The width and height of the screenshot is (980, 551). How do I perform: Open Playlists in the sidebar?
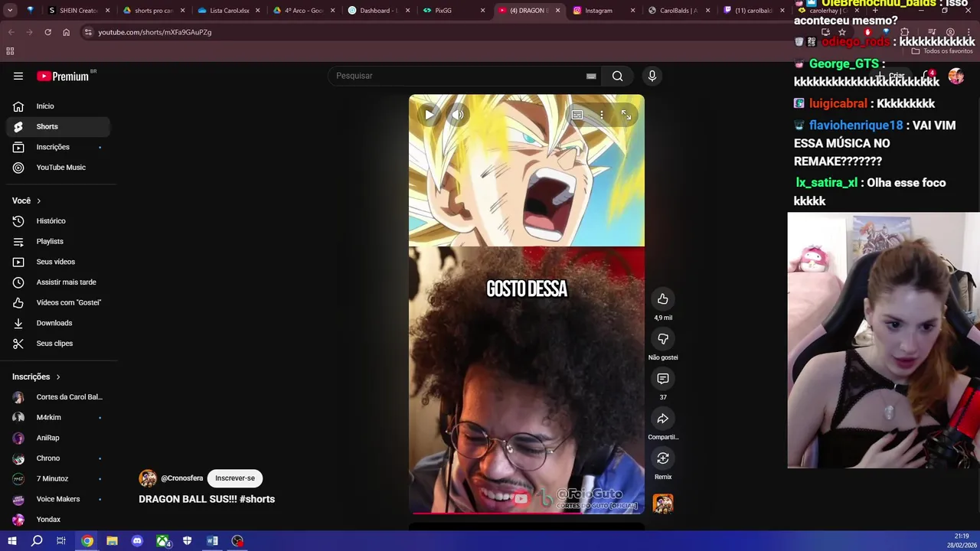[x=58, y=241]
